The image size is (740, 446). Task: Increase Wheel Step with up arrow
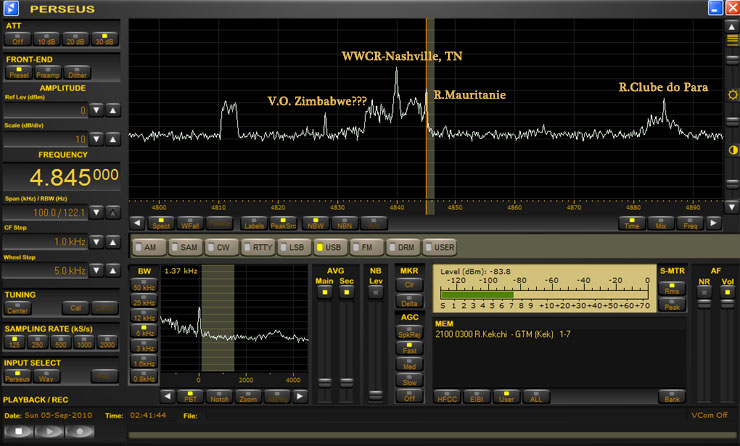click(112, 270)
